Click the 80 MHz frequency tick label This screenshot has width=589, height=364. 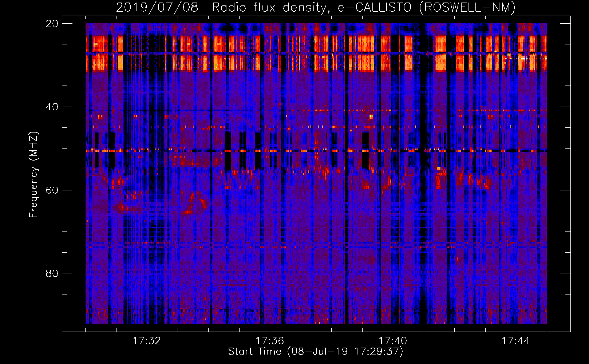52,273
